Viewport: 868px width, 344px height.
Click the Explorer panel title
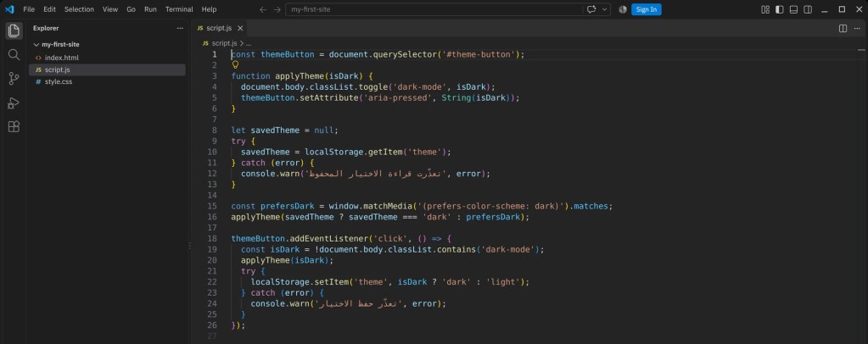(46, 28)
